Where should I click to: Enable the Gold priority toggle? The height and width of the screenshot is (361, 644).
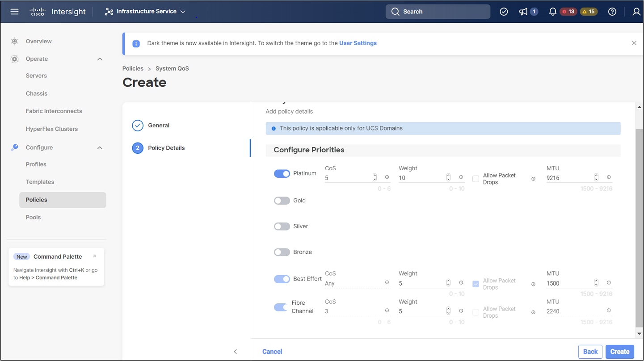pyautogui.click(x=282, y=201)
